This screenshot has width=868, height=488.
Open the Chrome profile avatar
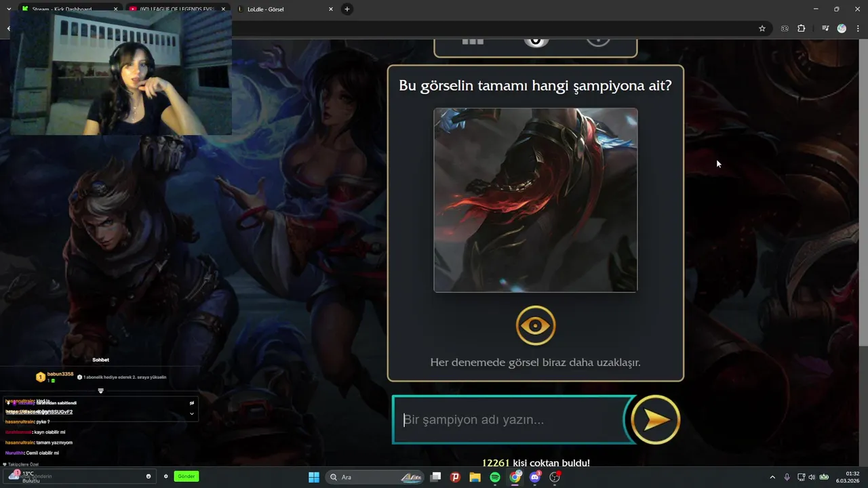(842, 28)
